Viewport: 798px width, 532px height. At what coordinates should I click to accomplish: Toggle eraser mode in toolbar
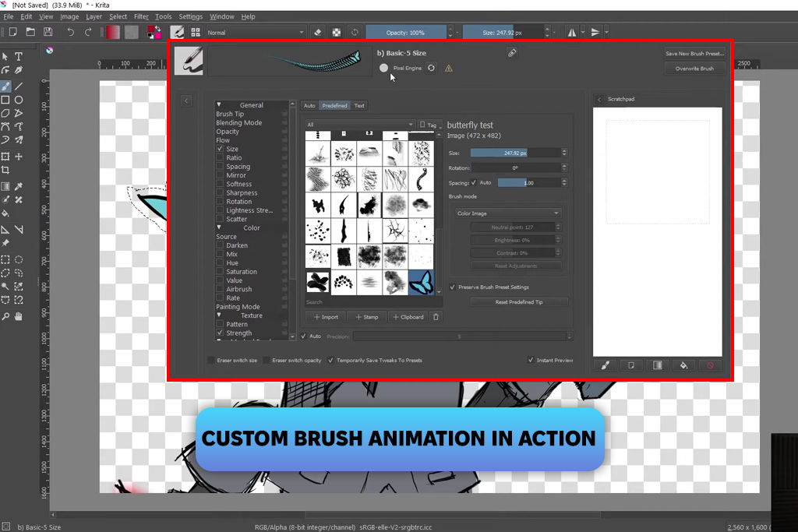(318, 33)
